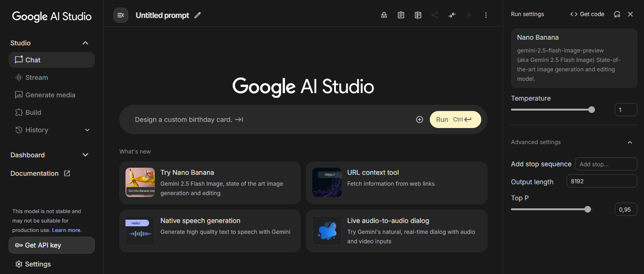Open Build in the sidebar

point(33,112)
